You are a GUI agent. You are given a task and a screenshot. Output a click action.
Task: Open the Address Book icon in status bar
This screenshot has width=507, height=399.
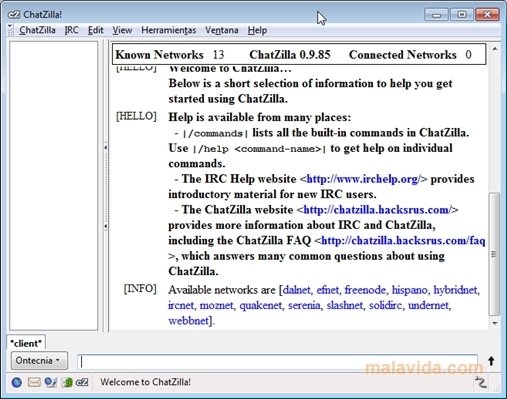(67, 382)
